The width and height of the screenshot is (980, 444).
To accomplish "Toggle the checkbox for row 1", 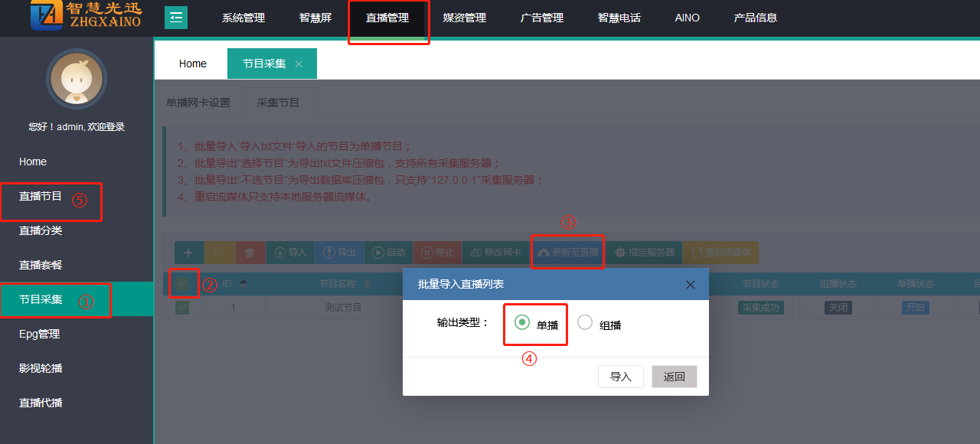I will click(182, 308).
